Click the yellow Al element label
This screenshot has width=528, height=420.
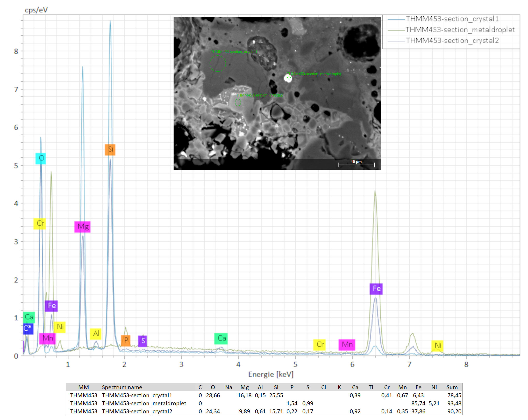[x=96, y=334]
